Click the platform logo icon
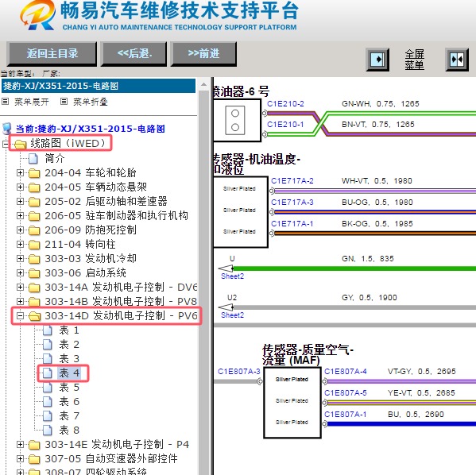This screenshot has width=476, height=475. [x=37, y=15]
